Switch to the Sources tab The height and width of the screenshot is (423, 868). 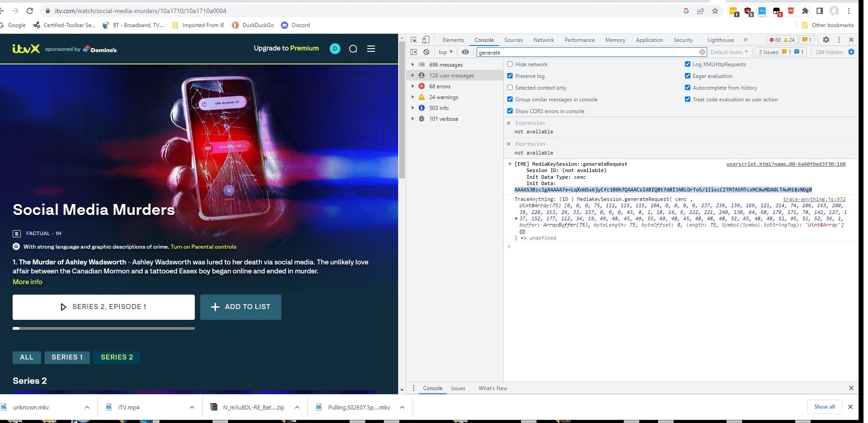(514, 40)
